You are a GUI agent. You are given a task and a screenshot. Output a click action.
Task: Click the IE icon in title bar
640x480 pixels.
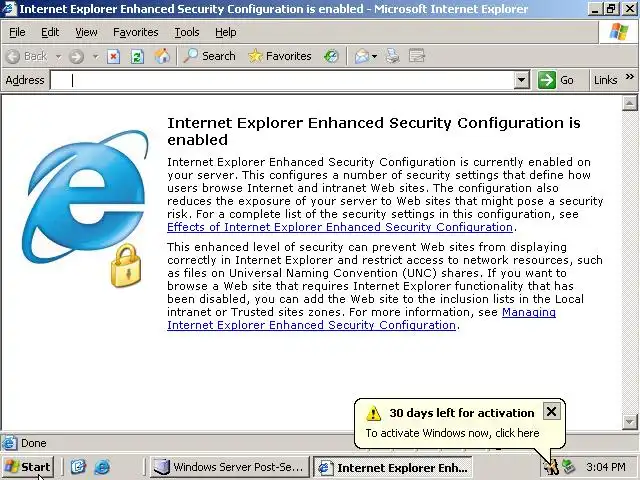(9, 9)
